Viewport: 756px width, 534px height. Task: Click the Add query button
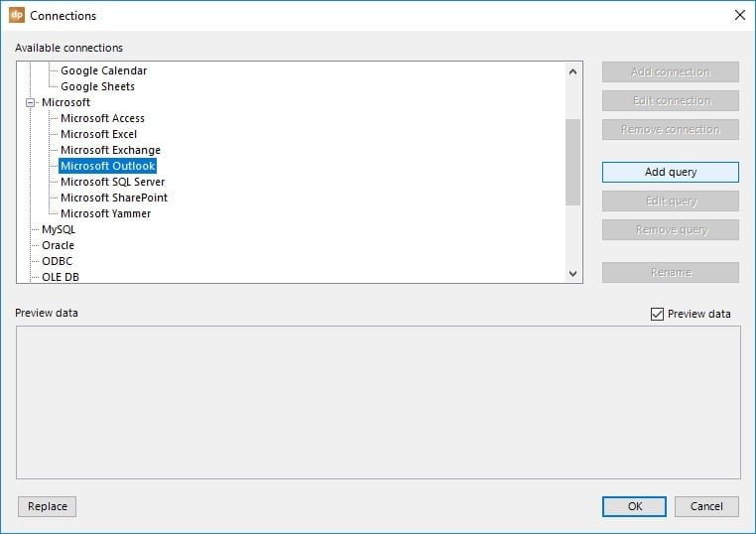670,173
